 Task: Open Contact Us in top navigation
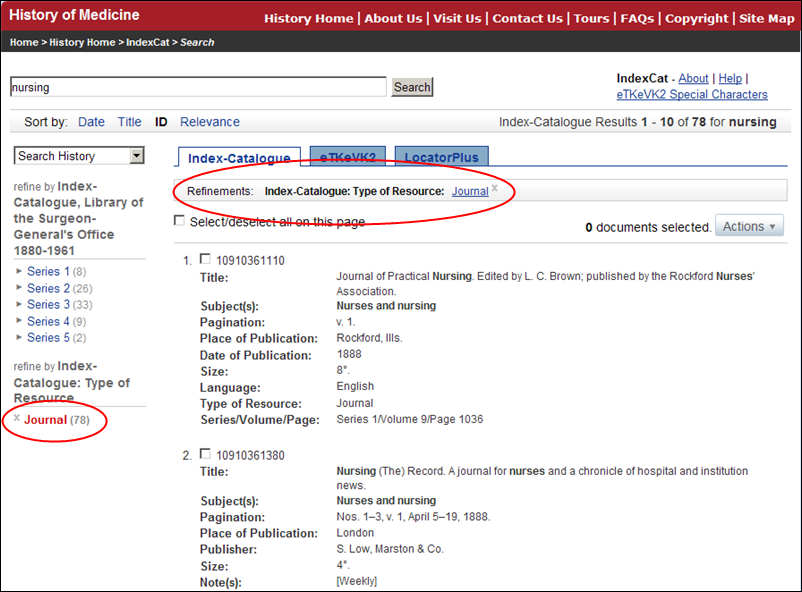pos(527,18)
